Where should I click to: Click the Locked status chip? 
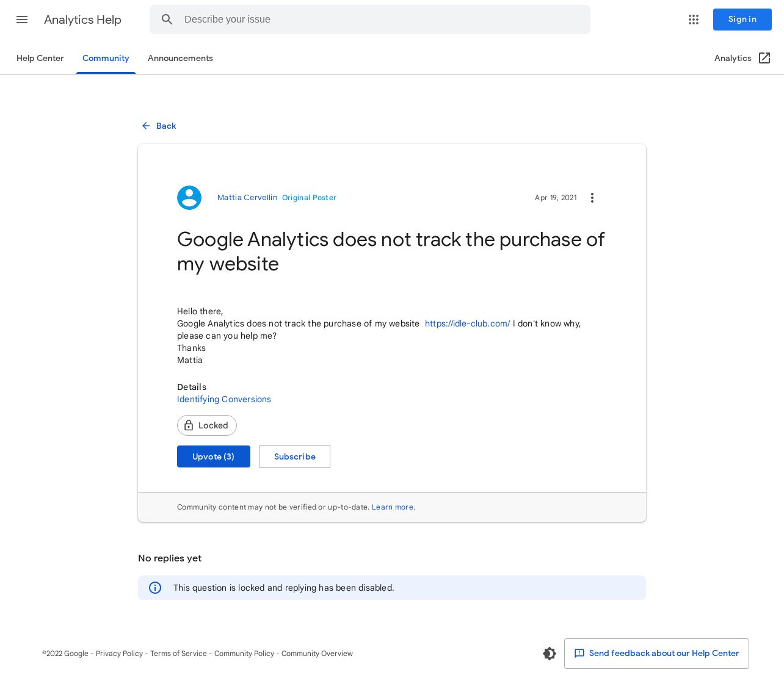coord(207,425)
